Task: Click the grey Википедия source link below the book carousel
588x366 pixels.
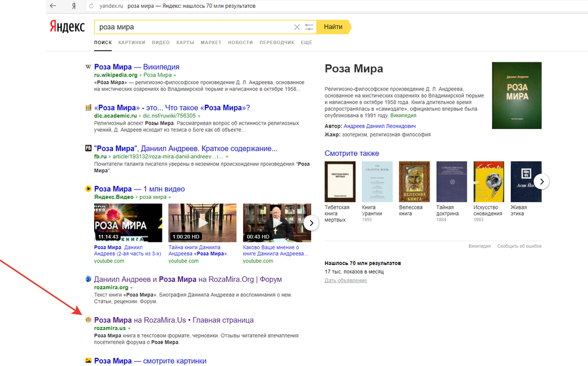Action: coord(480,246)
